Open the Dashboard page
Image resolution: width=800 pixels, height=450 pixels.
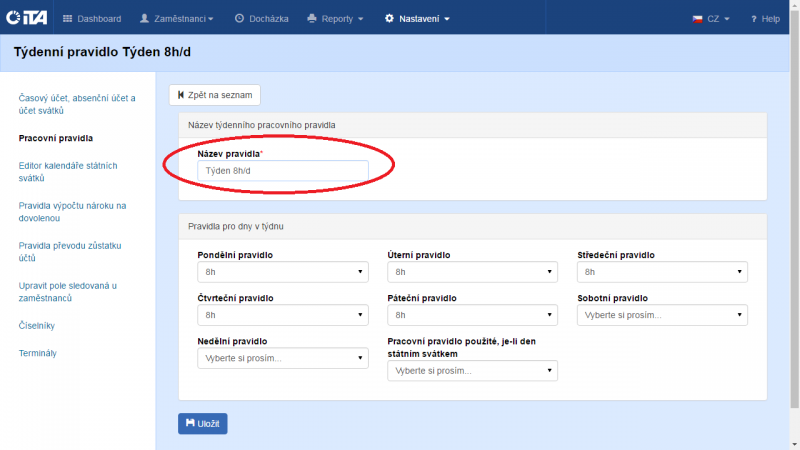point(92,18)
